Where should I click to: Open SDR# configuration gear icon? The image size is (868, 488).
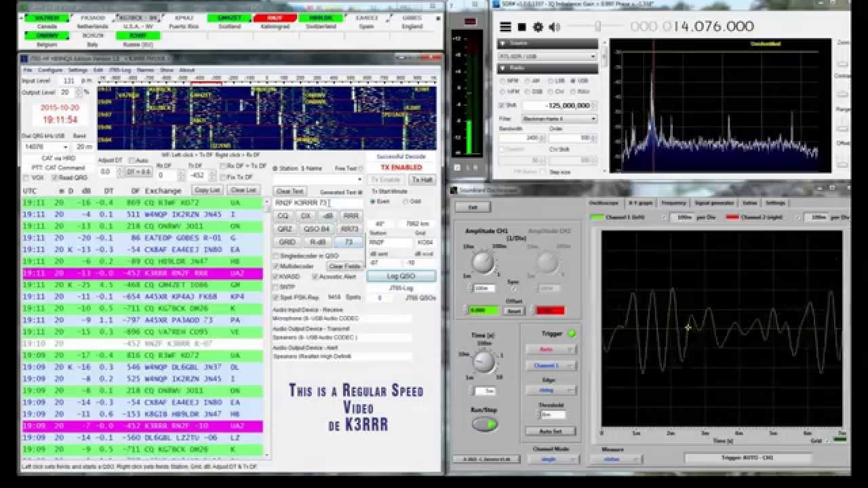coord(538,27)
